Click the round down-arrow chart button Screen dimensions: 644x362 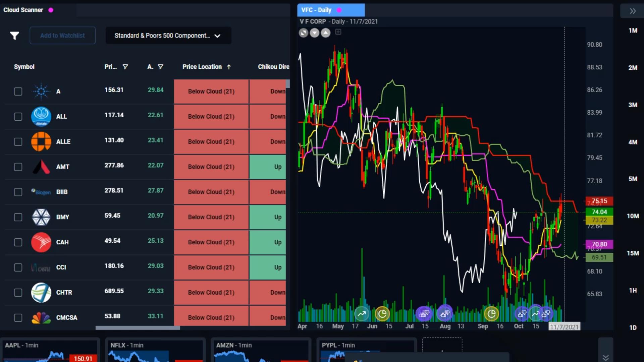(314, 33)
